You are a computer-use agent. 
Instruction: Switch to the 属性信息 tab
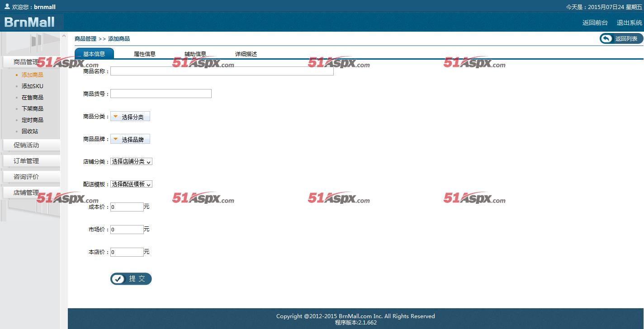[145, 54]
